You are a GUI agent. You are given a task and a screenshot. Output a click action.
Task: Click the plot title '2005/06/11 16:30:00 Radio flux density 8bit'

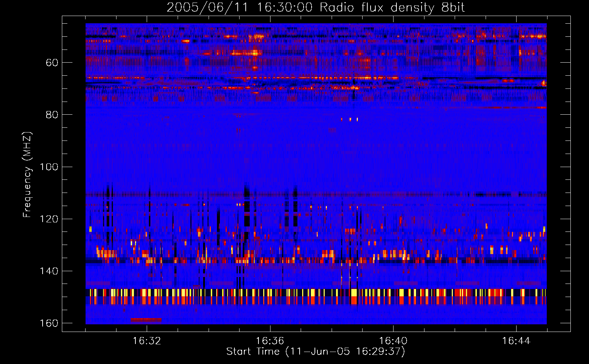point(316,8)
